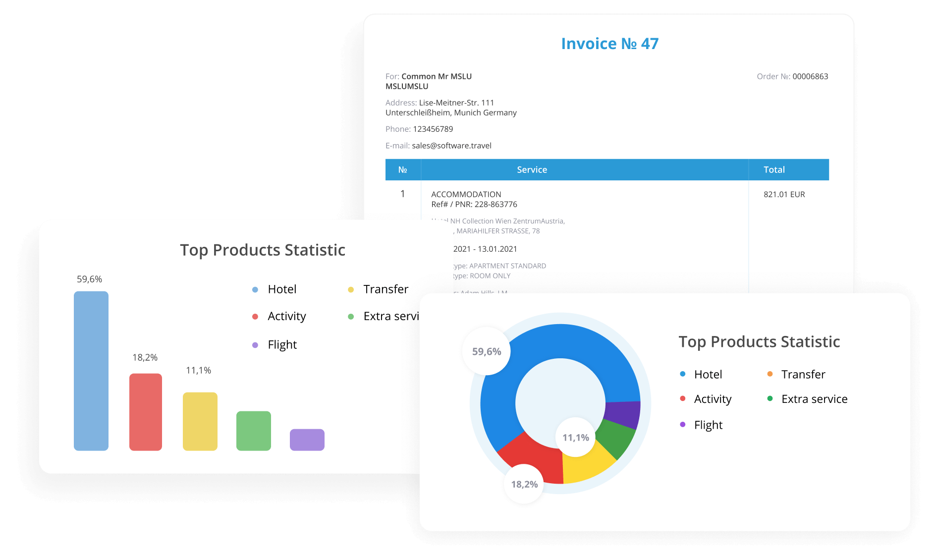The width and height of the screenshot is (937, 560).
Task: Click green Extra service legend dot beside donut
Action: pyautogui.click(x=770, y=399)
